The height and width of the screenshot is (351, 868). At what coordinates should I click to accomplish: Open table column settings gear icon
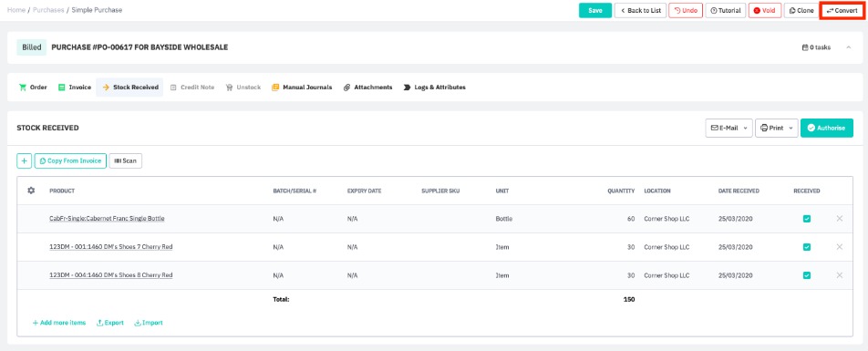tap(31, 191)
